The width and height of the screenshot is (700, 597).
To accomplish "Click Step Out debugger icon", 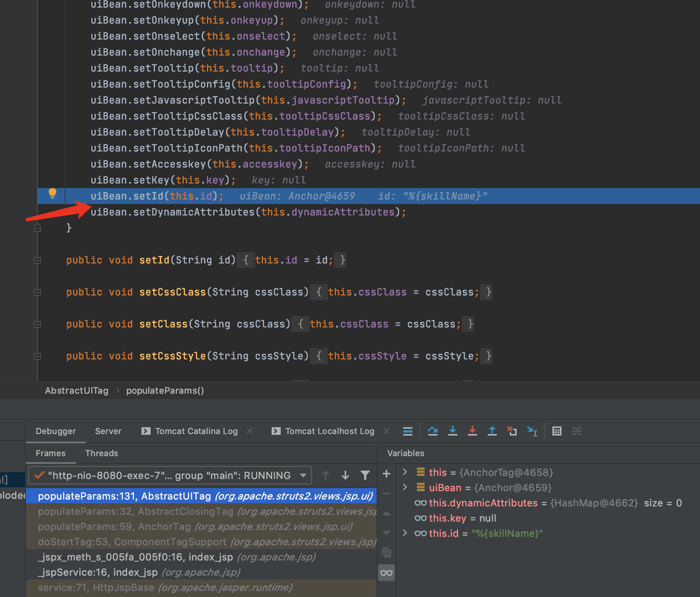I will 492,431.
